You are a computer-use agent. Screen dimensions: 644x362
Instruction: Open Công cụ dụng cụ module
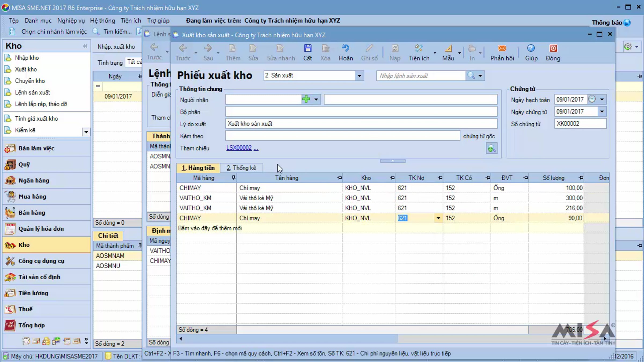point(46,261)
